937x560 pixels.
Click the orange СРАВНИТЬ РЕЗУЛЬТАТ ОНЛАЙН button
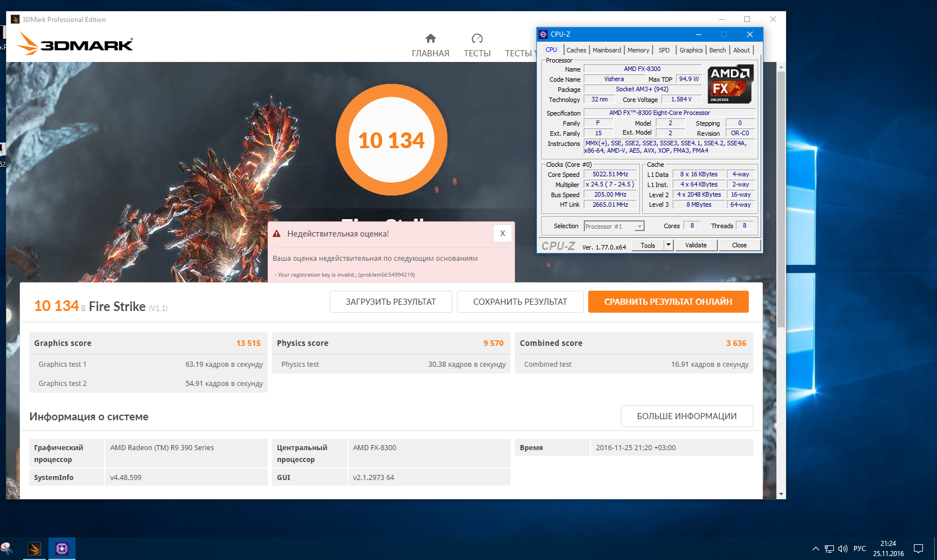coord(668,301)
